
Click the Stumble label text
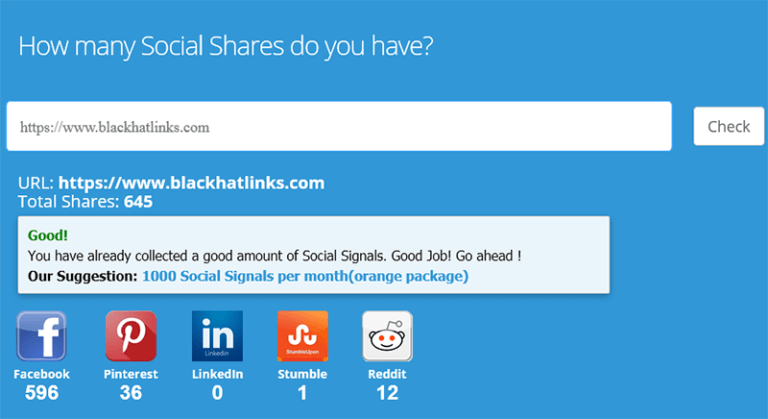click(x=302, y=374)
